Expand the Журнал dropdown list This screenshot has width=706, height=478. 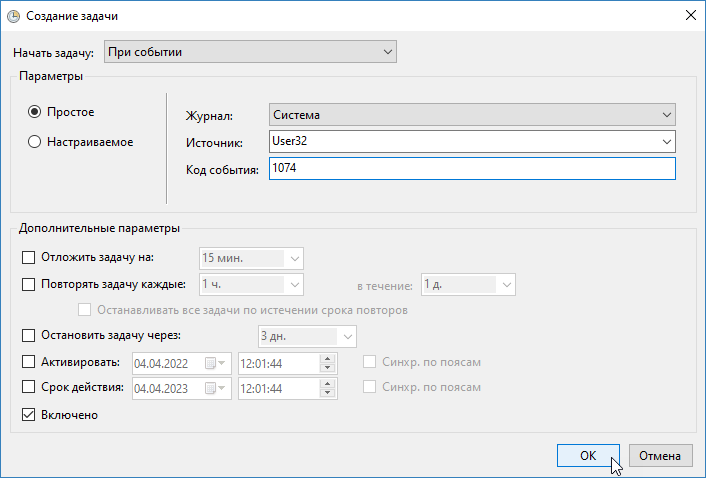[472, 115]
